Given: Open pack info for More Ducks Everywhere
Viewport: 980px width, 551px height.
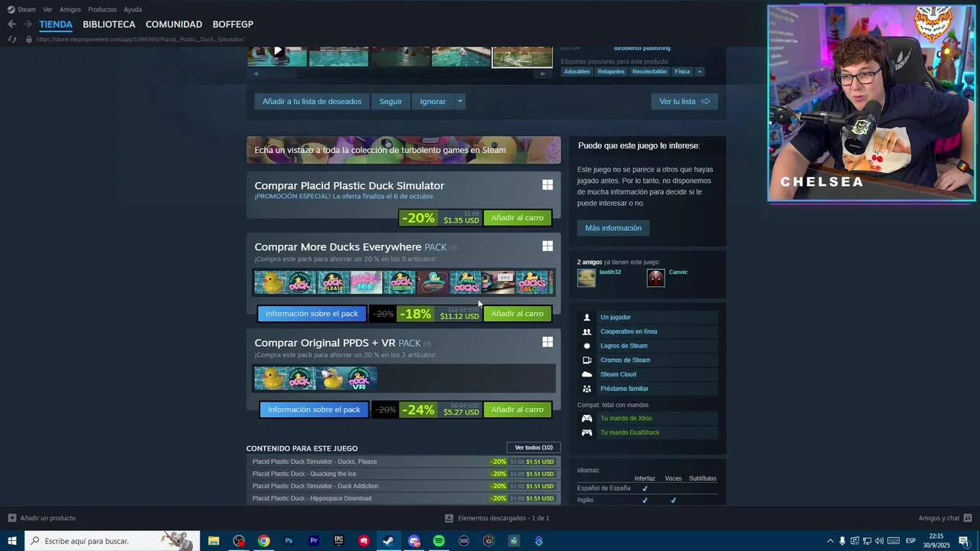Looking at the screenshot, I should [x=312, y=314].
